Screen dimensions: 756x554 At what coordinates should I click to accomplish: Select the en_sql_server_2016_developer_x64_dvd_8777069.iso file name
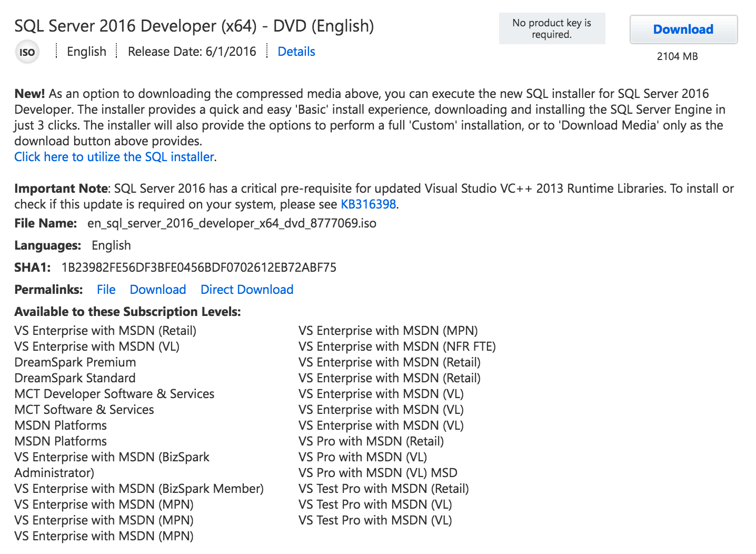[232, 223]
